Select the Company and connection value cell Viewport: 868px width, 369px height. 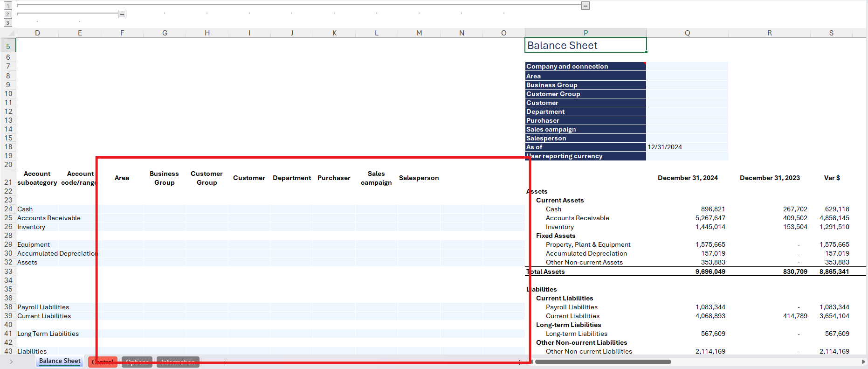(x=687, y=67)
